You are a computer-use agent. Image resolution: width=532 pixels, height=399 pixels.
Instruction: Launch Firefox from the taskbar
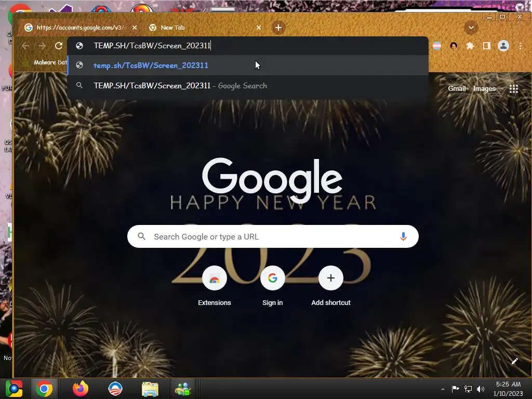(x=81, y=389)
